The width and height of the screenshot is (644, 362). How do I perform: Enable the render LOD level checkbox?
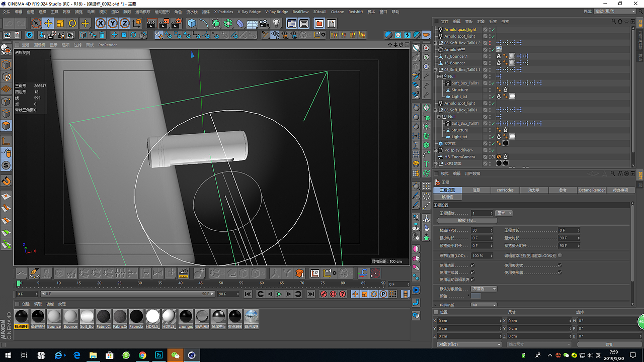(559, 255)
